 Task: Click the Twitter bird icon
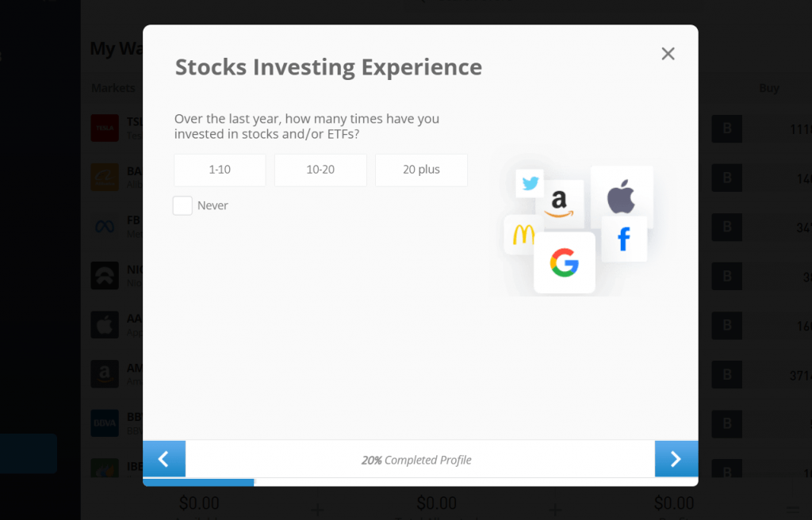click(x=530, y=184)
